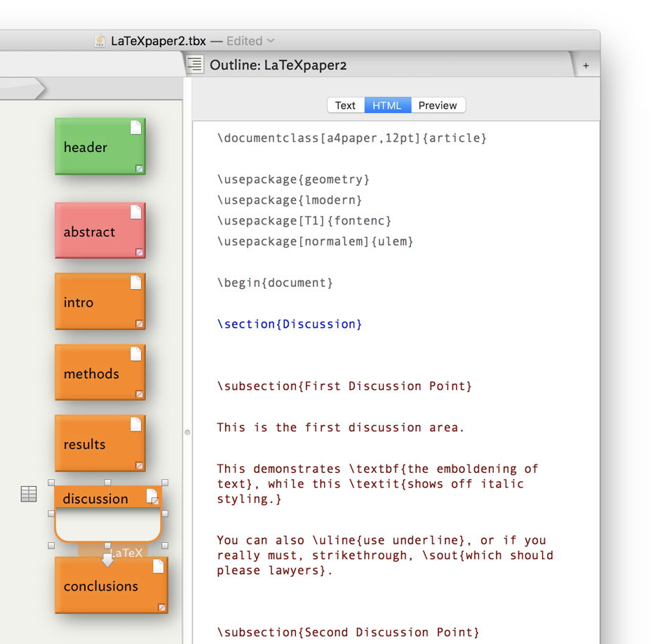Click the splitter handle between map and text
This screenshot has height=644, width=653.
(187, 432)
